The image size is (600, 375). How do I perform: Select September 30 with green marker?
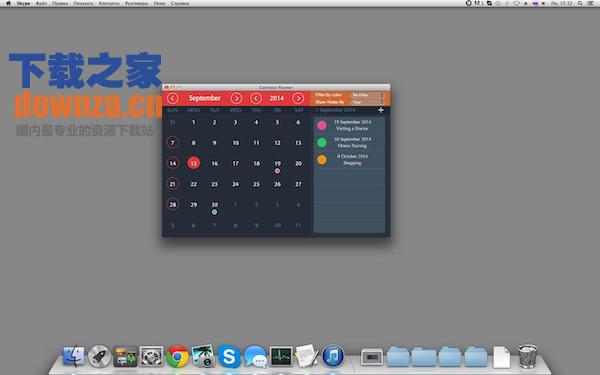[x=215, y=205]
